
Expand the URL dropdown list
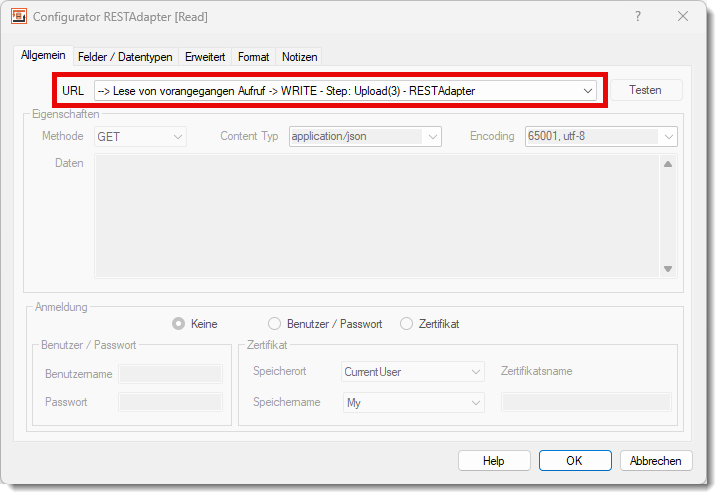pyautogui.click(x=587, y=91)
